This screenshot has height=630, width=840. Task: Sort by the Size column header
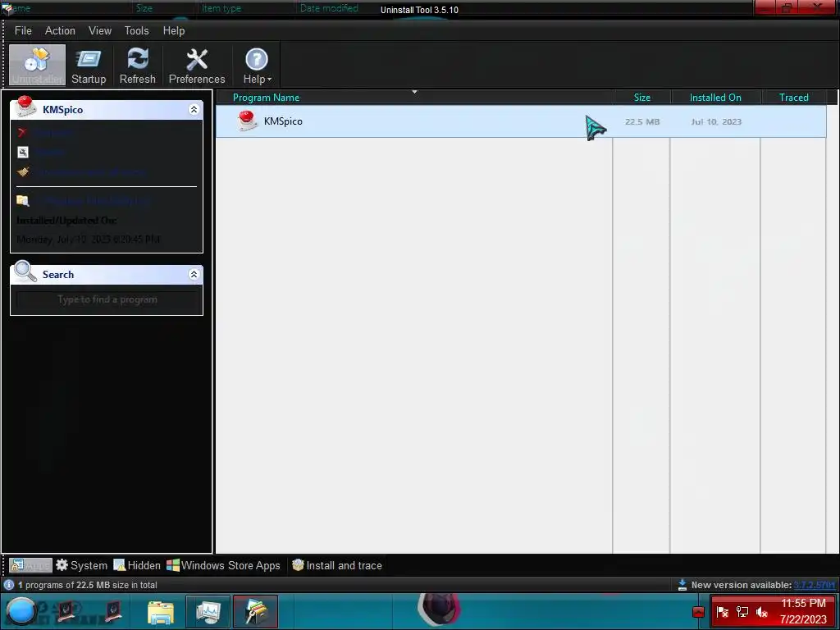(x=641, y=98)
